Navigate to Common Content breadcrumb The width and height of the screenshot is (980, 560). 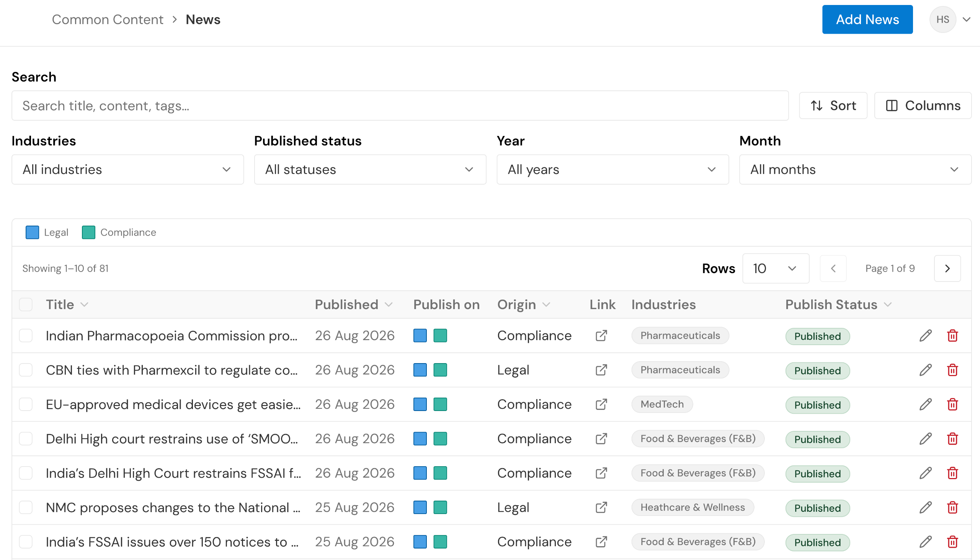[x=108, y=20]
